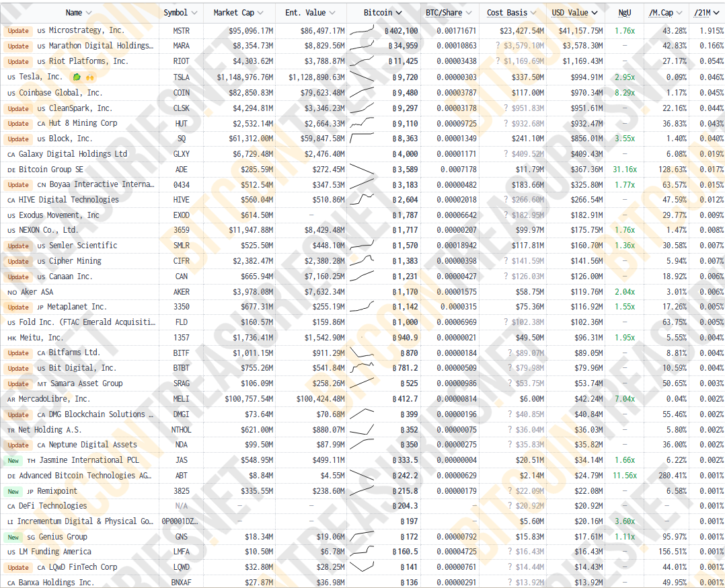
Task: Click the 280.41% /M.Cap value for Advanced Bitcoin Technologies
Action: (x=673, y=476)
